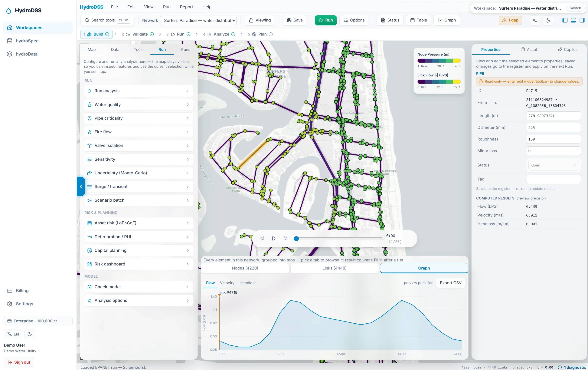This screenshot has height=370, width=588.
Task: Open Billing in the sidebar
Action: [x=38, y=291]
